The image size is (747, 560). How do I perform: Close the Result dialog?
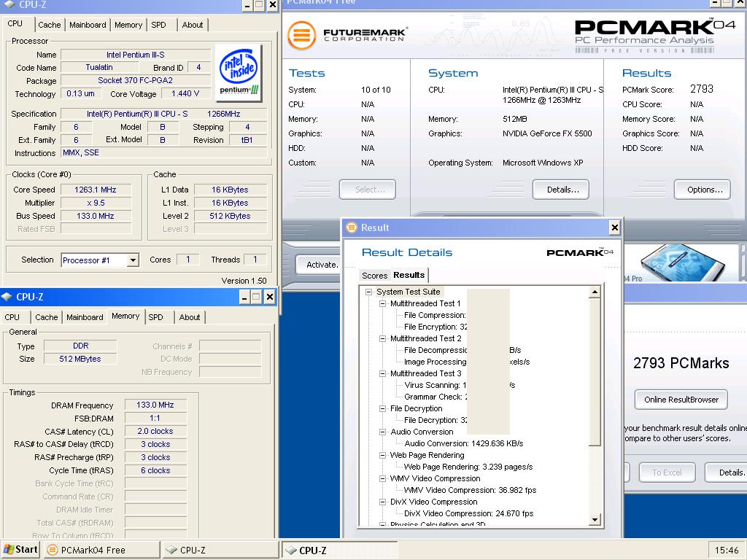pos(614,227)
